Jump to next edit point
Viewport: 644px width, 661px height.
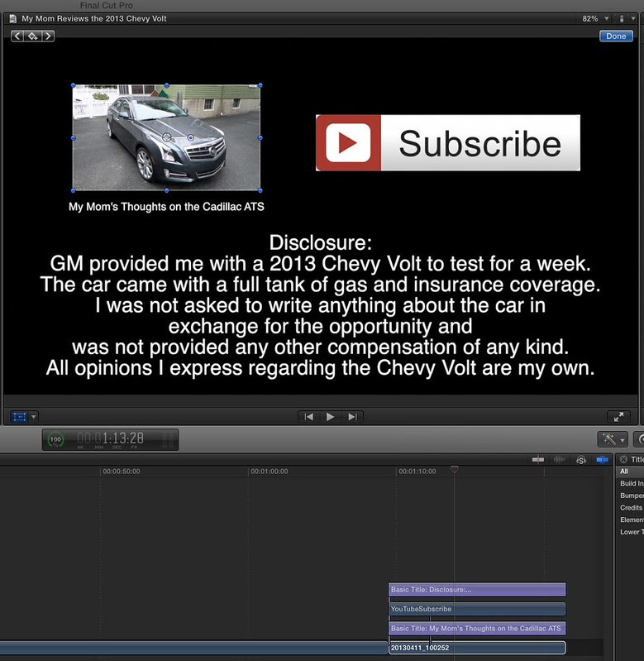pyautogui.click(x=352, y=417)
